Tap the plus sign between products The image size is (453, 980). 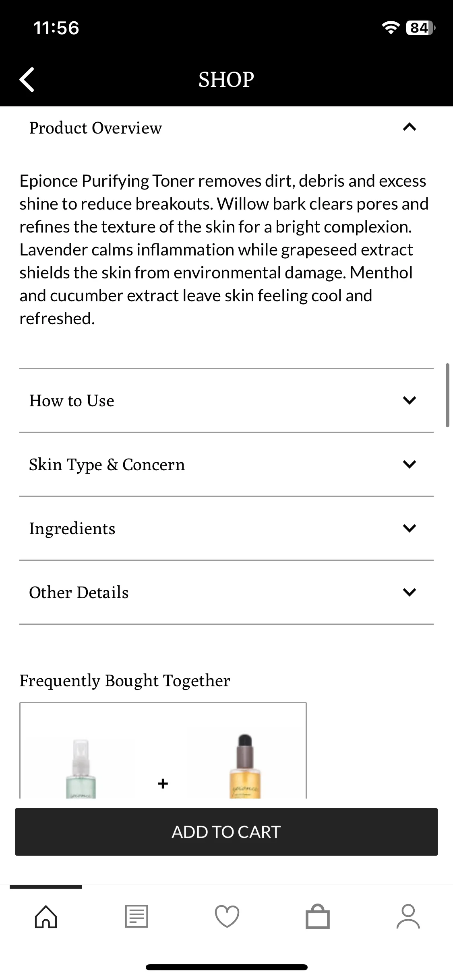[x=163, y=783]
